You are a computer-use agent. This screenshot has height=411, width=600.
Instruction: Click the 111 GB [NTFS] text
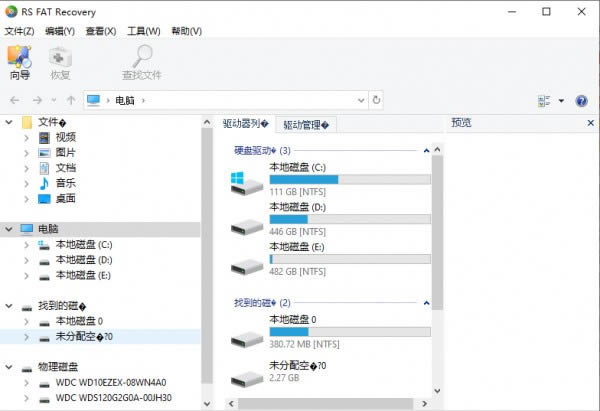tap(298, 192)
